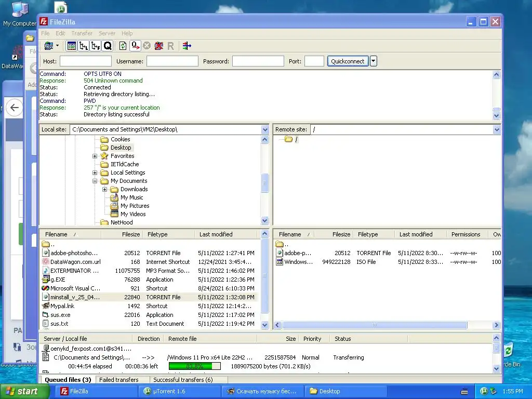Select the sus.txt file
Viewport: 532px width, 399px height.
click(149, 324)
